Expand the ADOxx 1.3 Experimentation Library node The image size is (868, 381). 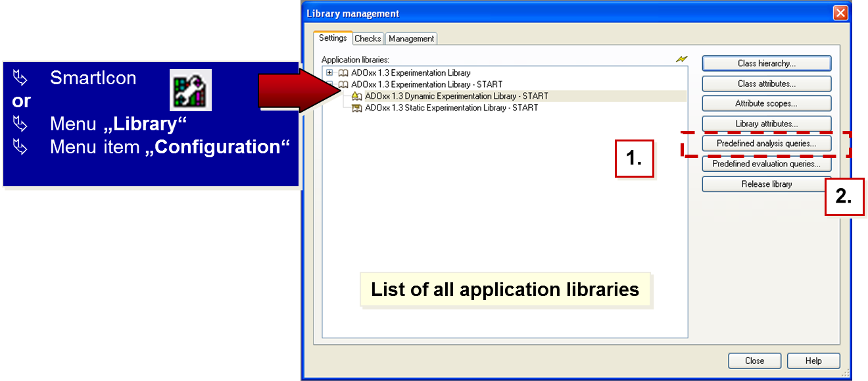coord(329,73)
